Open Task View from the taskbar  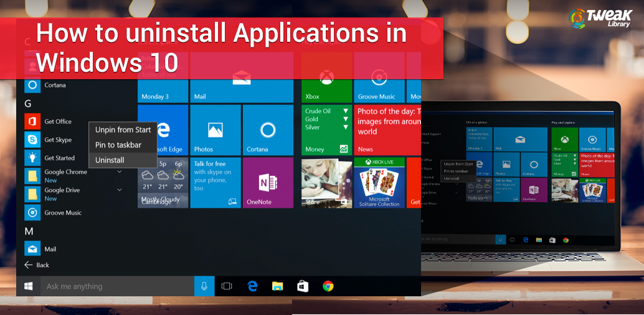point(227,286)
